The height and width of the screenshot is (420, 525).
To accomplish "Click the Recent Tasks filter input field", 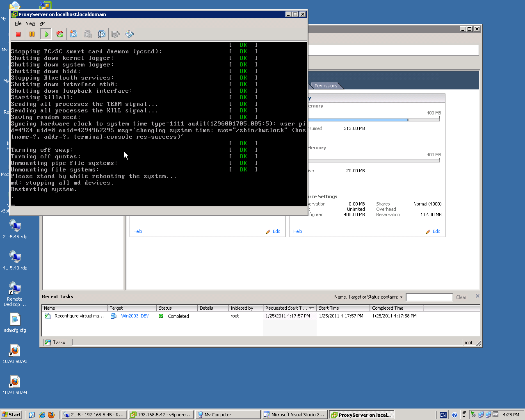I will click(x=429, y=297).
